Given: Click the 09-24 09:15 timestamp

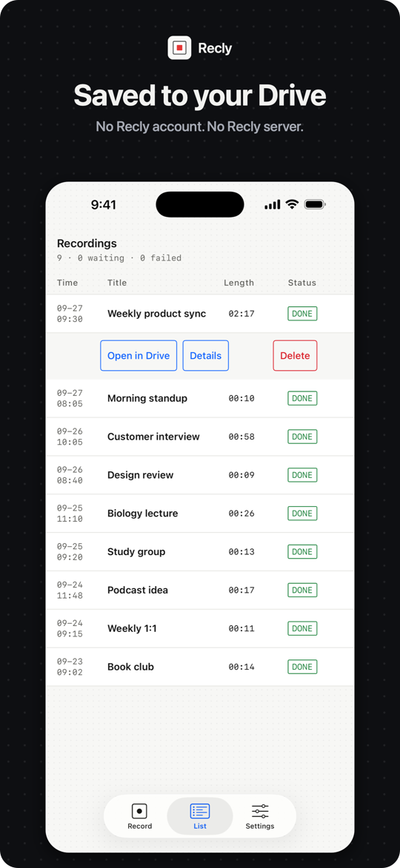Looking at the screenshot, I should click(x=70, y=628).
